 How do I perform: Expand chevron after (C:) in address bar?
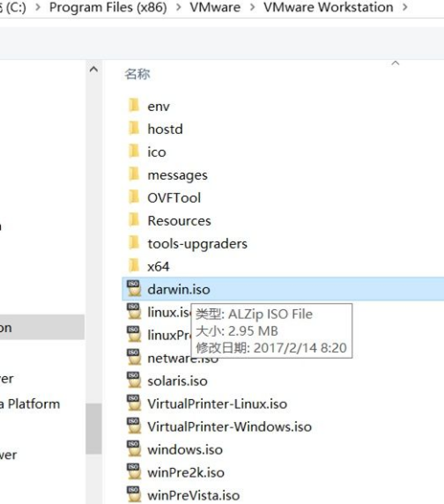pyautogui.click(x=38, y=7)
